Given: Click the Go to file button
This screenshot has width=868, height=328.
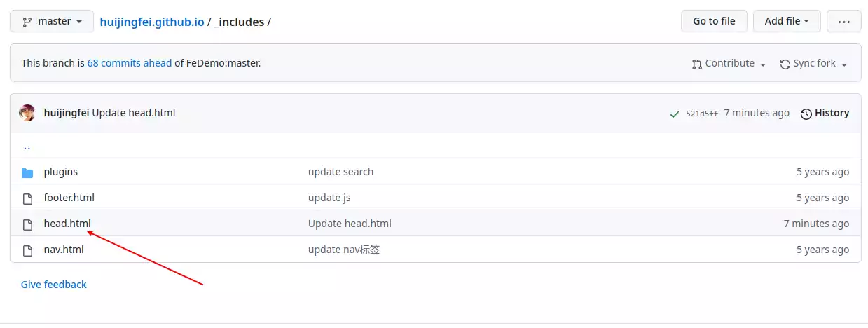Looking at the screenshot, I should click(x=714, y=21).
